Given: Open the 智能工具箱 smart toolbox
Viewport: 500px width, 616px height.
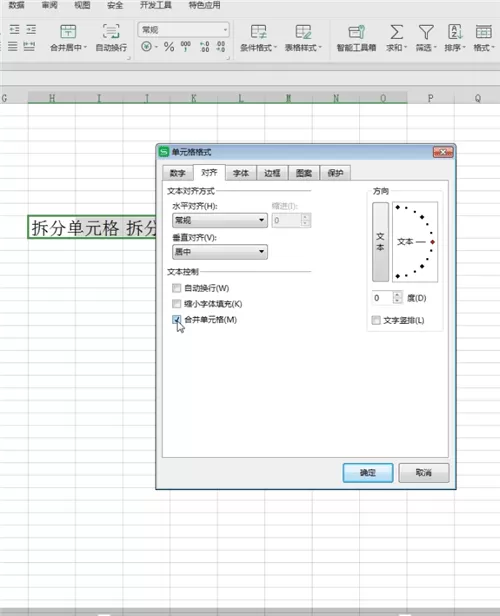Looking at the screenshot, I should 357,38.
